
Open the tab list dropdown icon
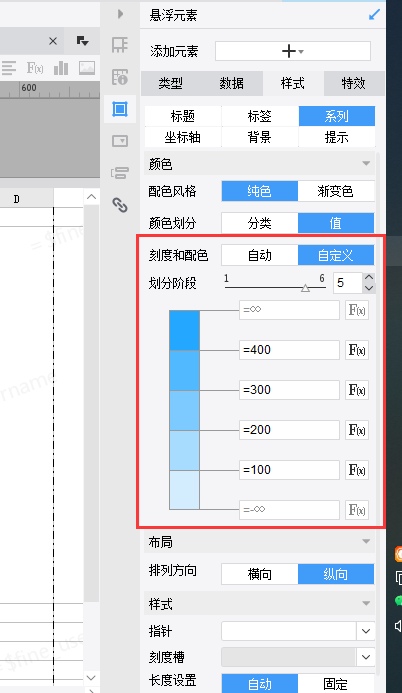pos(82,41)
